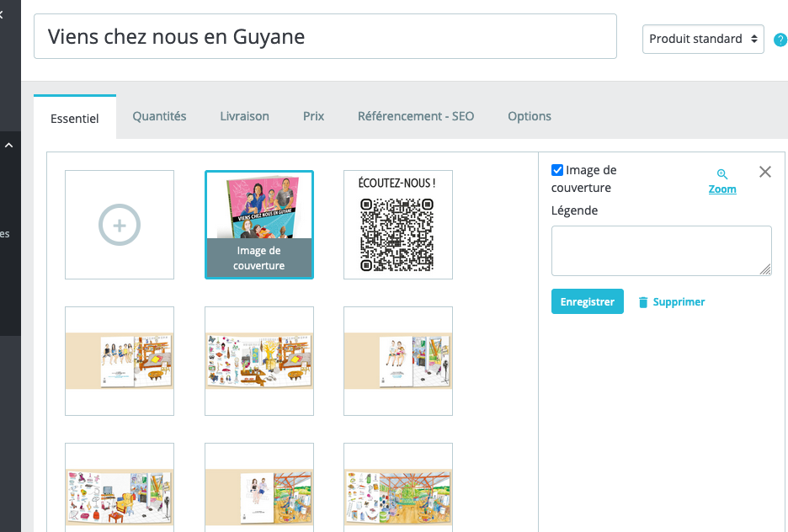The width and height of the screenshot is (788, 532).
Task: Click the Supprimer link
Action: pos(672,302)
